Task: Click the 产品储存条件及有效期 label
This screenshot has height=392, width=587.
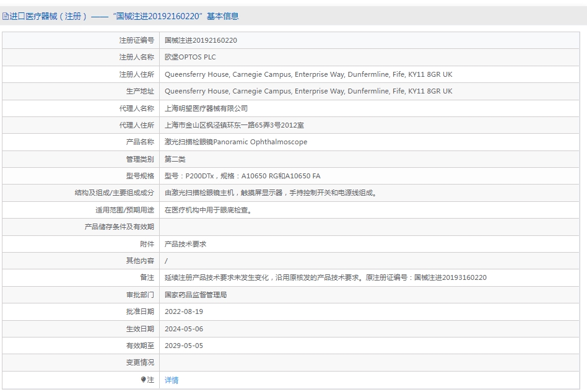Action: 119,227
